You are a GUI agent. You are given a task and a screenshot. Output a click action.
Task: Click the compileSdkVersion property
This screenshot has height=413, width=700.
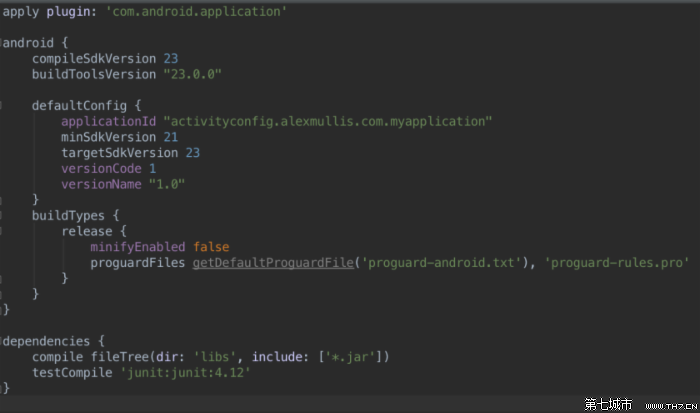coord(94,58)
